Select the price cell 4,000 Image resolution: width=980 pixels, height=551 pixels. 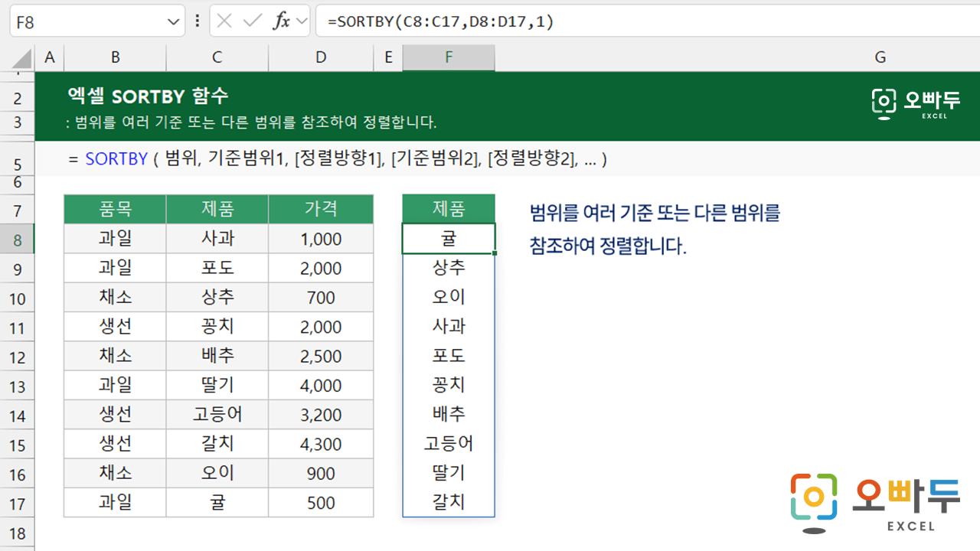321,386
